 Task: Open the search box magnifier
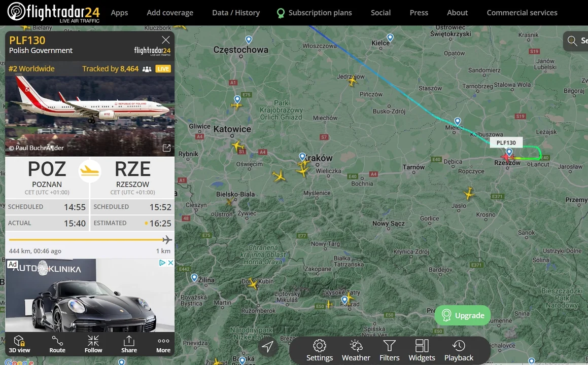572,41
